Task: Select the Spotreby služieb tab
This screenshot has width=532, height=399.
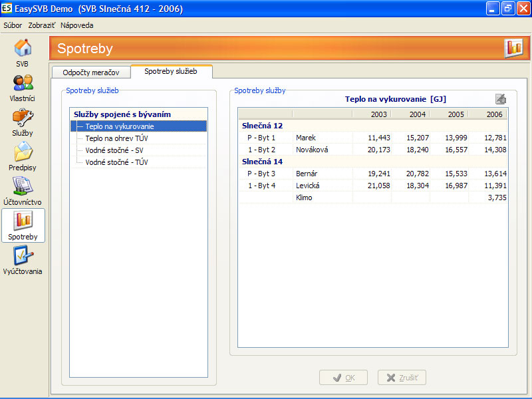Action: [171, 71]
